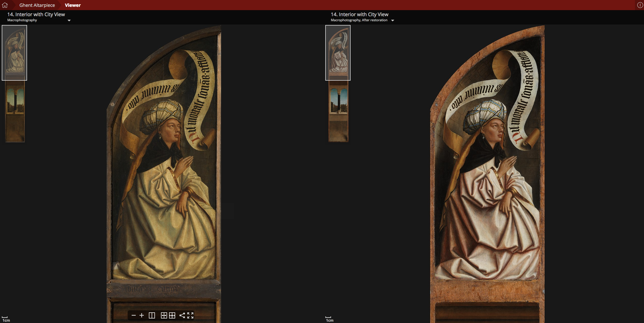Click the right 14. Interior with City View title
Image resolution: width=644 pixels, height=323 pixels.
click(359, 14)
